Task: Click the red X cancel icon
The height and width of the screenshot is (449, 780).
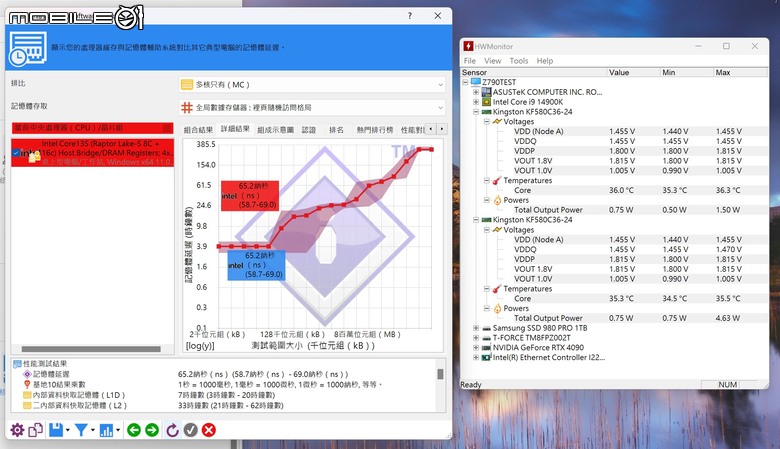Action: pos(209,430)
